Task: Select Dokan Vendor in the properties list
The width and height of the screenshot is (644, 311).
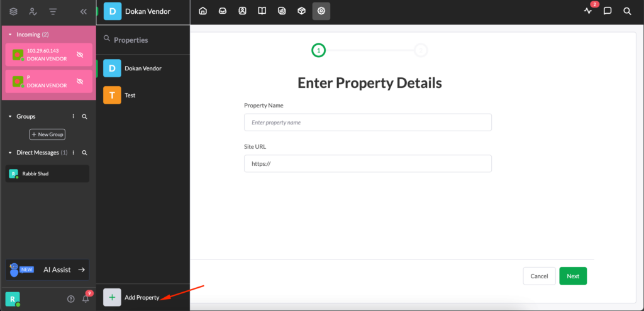Action: pos(143,68)
